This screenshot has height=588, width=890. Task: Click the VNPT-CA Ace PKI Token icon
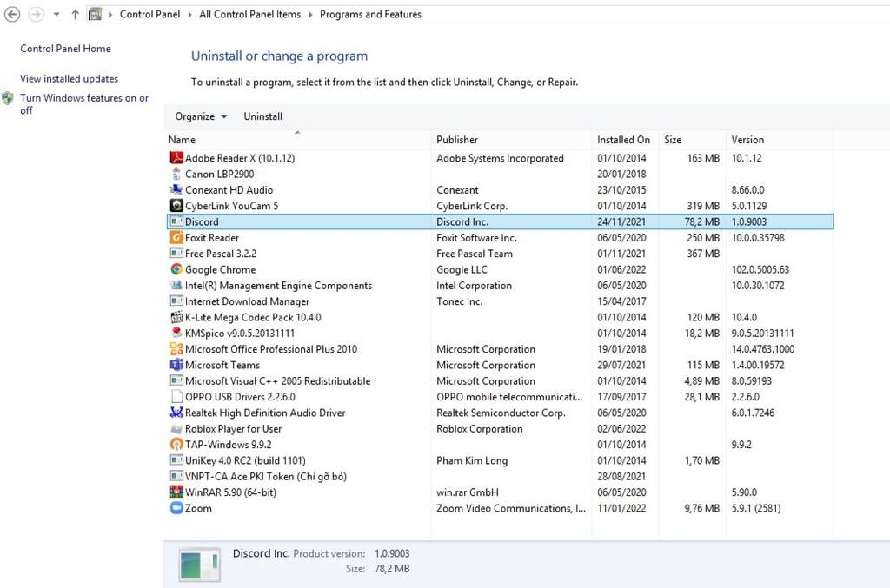point(176,476)
